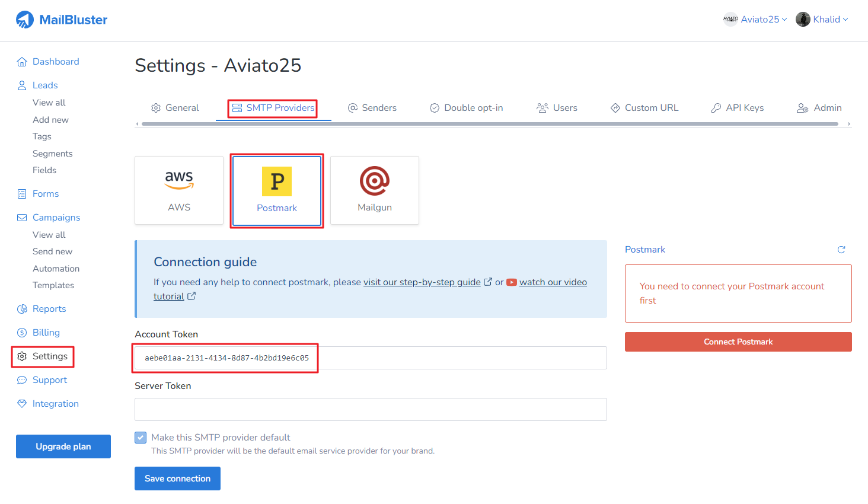Click the Settings gear icon in sidebar
Screen dimensions: 868x504
tap(22, 356)
